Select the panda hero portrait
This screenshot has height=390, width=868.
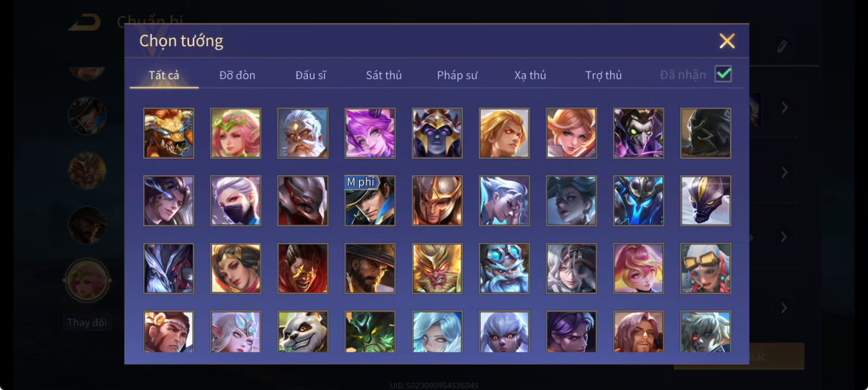tap(303, 331)
